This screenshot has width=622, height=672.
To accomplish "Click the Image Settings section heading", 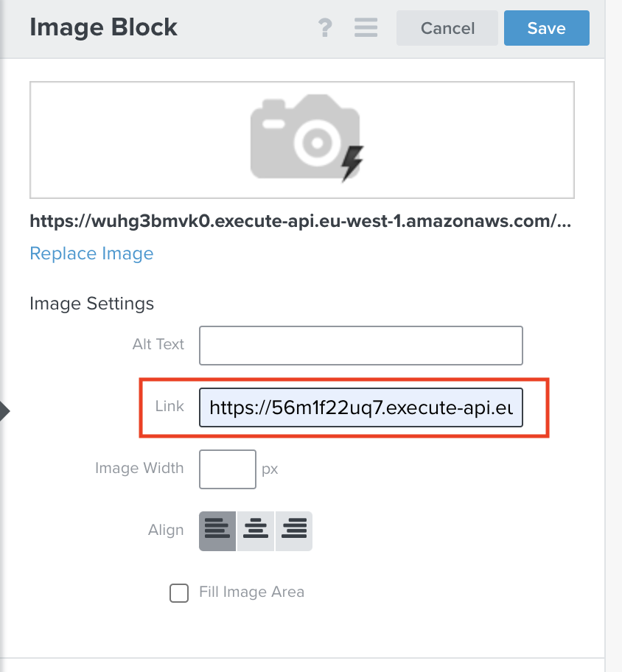I will point(91,304).
